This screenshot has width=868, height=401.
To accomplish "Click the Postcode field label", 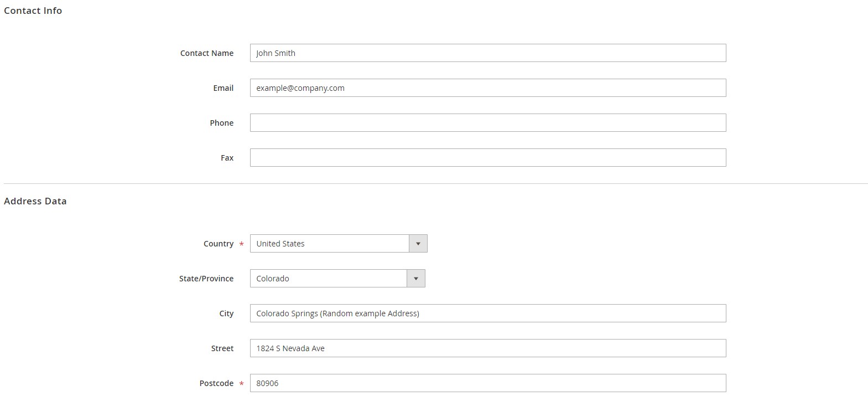I will click(216, 383).
